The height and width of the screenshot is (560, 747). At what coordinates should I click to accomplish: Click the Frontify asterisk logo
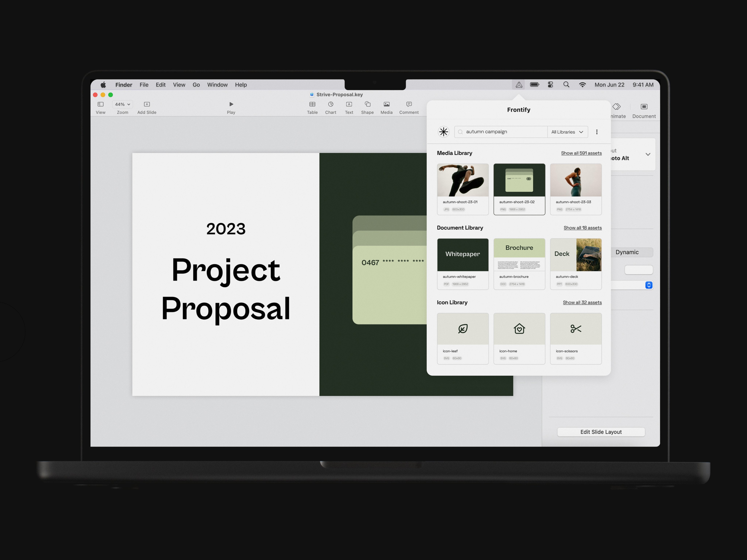(444, 132)
